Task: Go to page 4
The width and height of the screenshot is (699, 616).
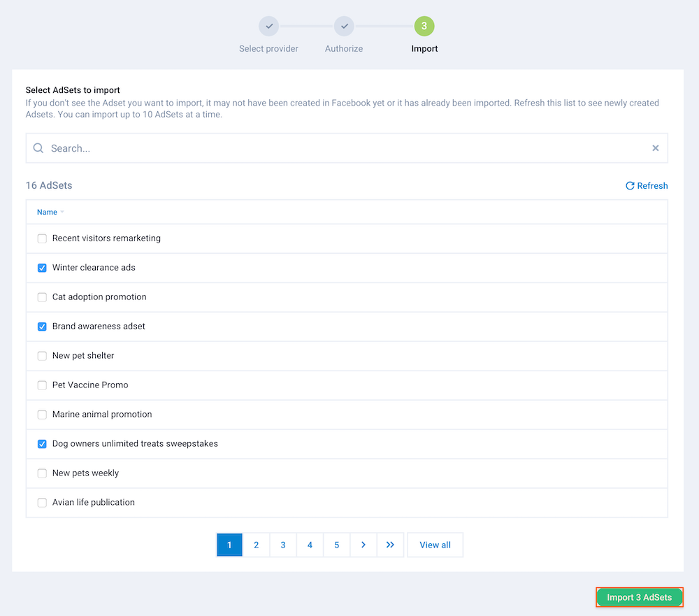Action: [310, 545]
